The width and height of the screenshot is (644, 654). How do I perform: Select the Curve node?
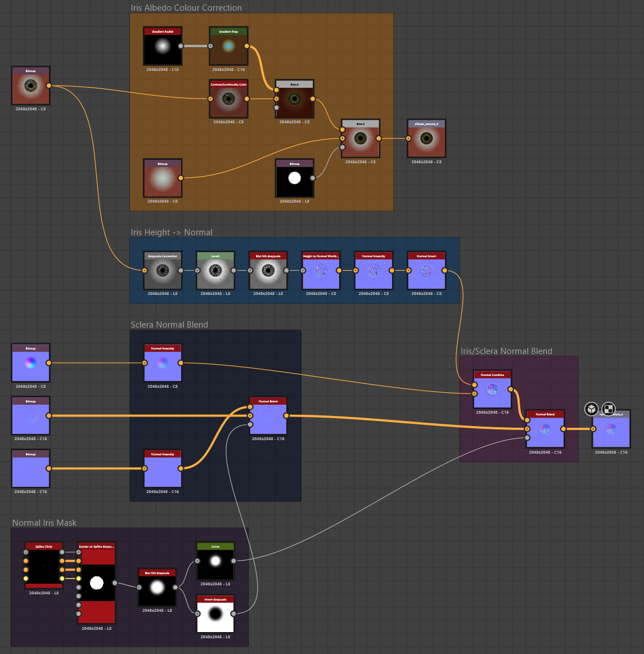[215, 561]
